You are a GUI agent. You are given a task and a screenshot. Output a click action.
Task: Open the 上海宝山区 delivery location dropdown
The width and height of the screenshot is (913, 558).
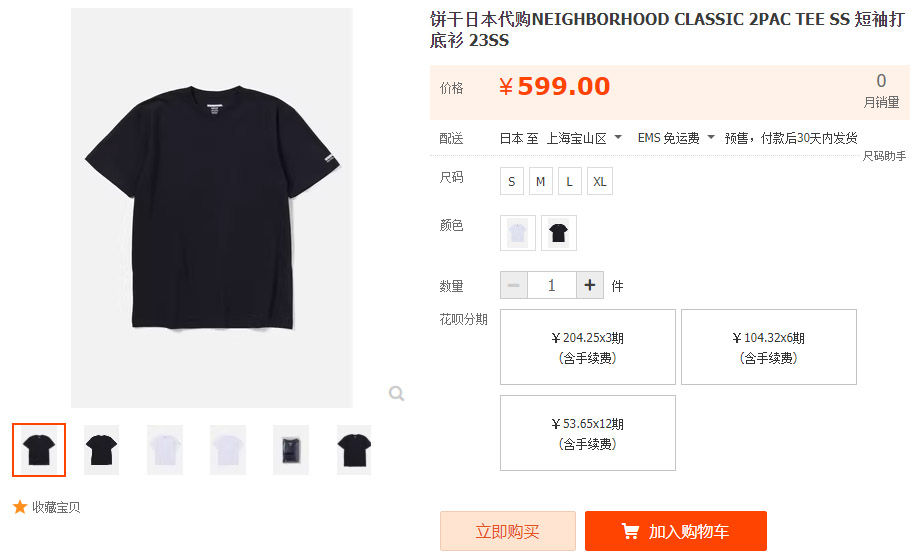tap(584, 138)
